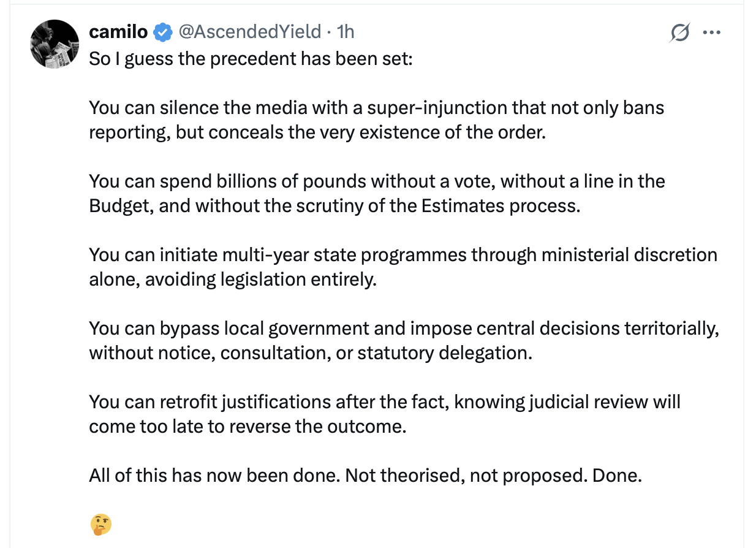The image size is (756, 548).
Task: Click the blue verified badge
Action: (162, 32)
